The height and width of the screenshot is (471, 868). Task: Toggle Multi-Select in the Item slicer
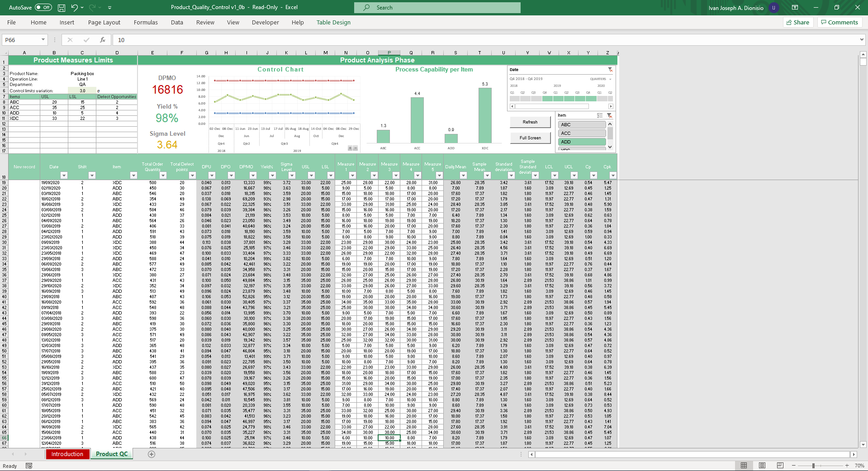[x=600, y=115]
